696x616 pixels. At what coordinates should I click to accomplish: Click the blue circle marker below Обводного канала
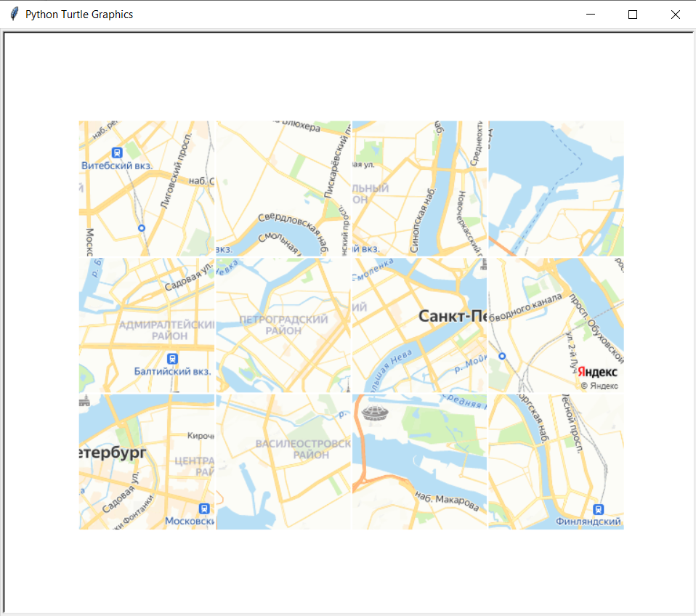[502, 356]
